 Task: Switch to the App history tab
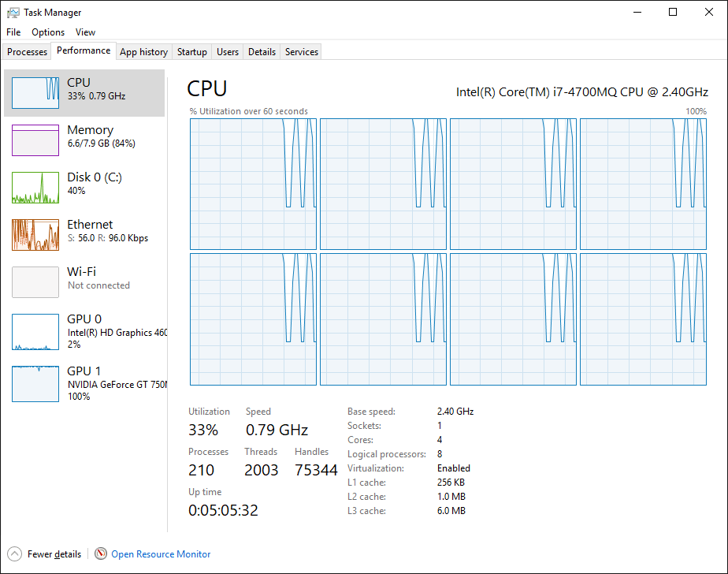coord(143,52)
